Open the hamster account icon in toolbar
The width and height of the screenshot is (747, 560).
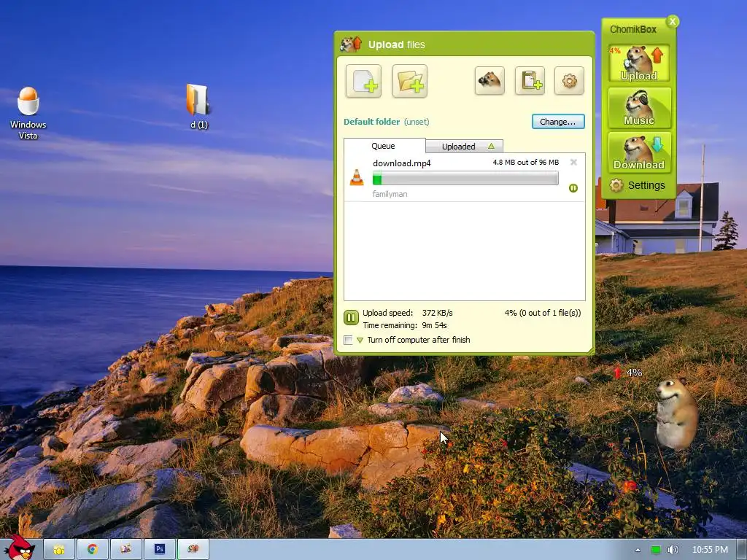click(489, 80)
